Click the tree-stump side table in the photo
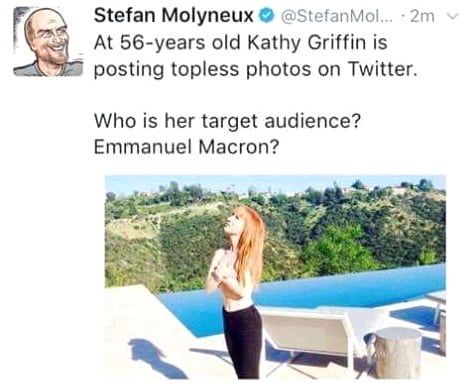 click(x=397, y=352)
